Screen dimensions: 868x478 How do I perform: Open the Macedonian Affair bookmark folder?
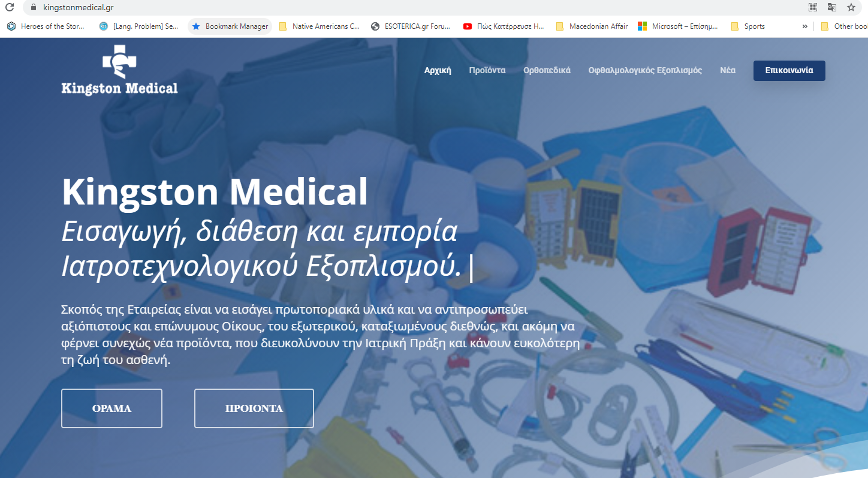pyautogui.click(x=592, y=26)
